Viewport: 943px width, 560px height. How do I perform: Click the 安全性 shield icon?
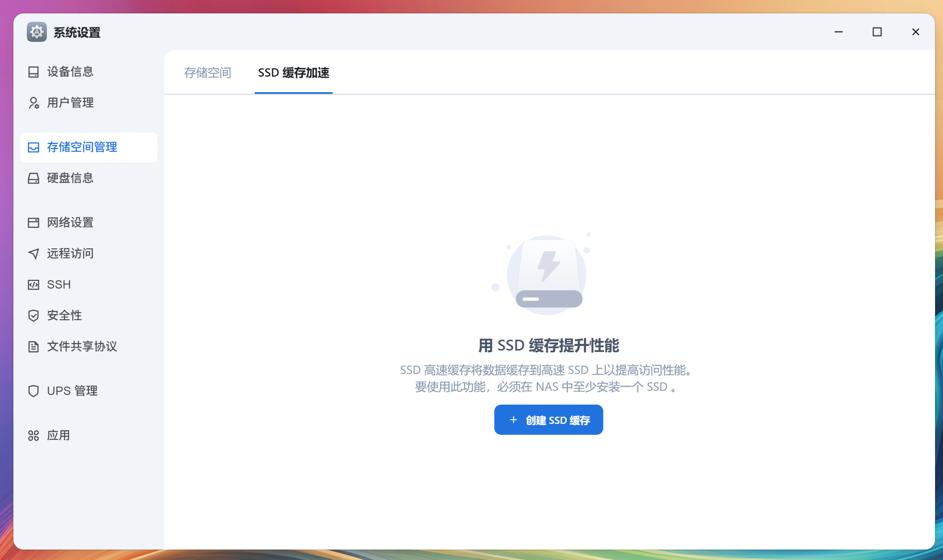(x=34, y=315)
